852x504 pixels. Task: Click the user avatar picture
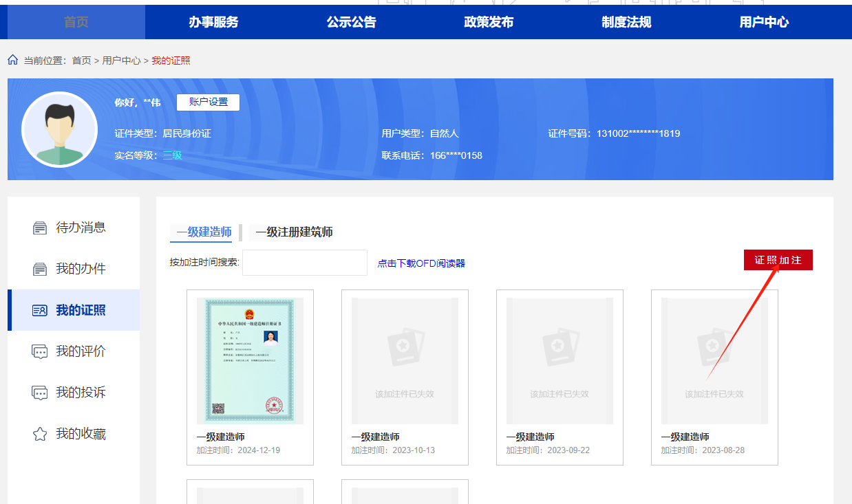59,129
